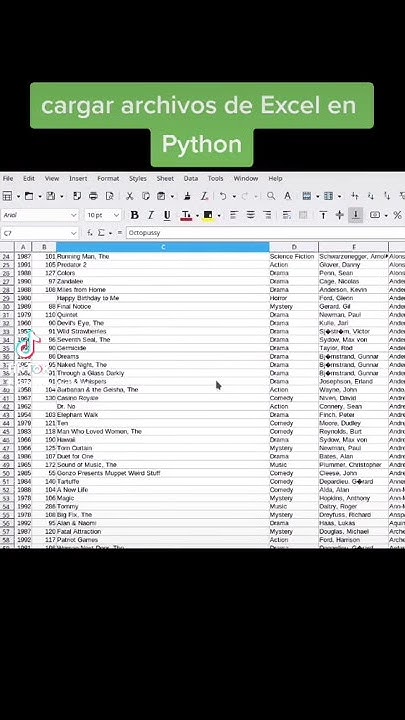Toggle Underline formatting
This screenshot has height=720, width=405.
point(167,215)
